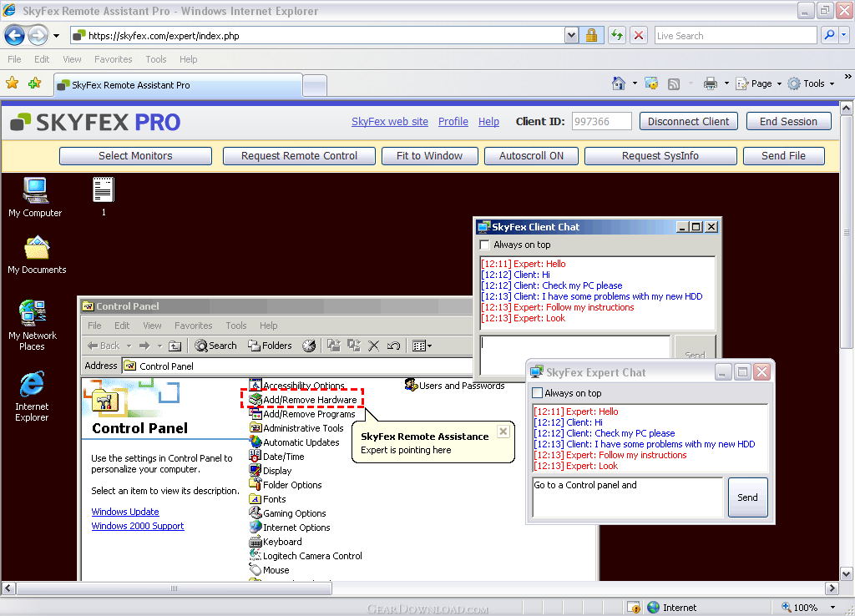Click Folders in the Control Panel toolbar

[270, 346]
